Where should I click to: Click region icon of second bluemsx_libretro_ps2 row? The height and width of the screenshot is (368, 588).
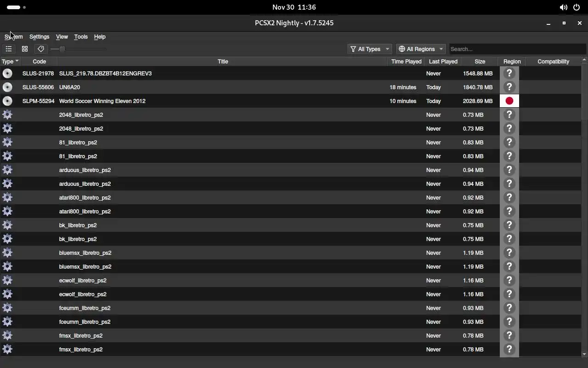(509, 266)
